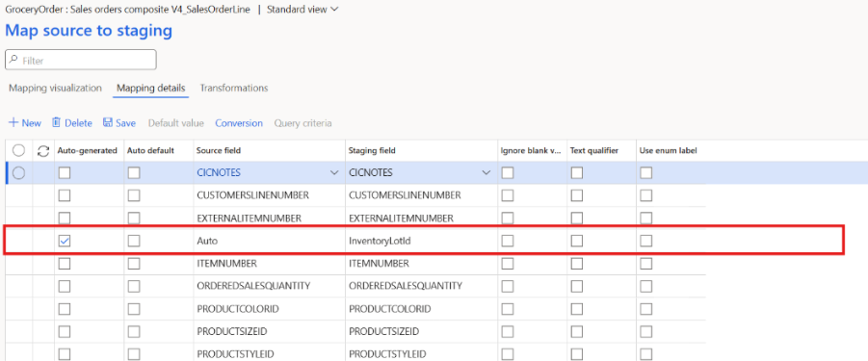
Task: Click the Conversion button
Action: [239, 122]
